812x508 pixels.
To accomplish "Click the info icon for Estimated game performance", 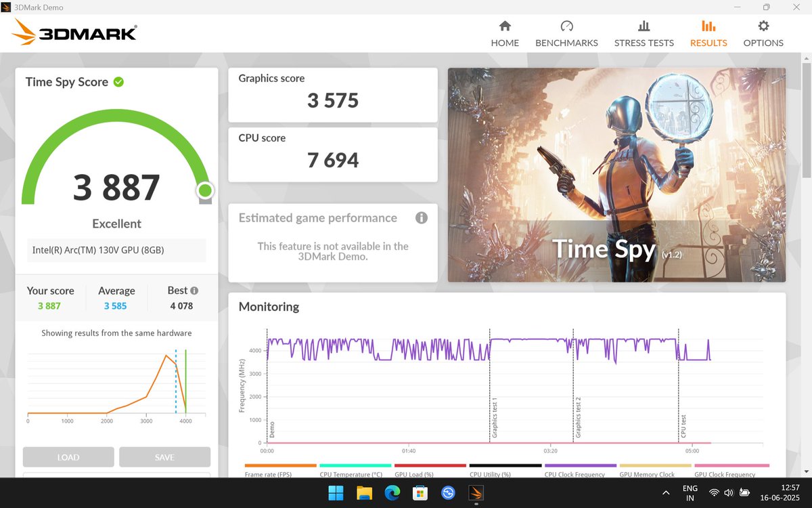I will pos(421,218).
